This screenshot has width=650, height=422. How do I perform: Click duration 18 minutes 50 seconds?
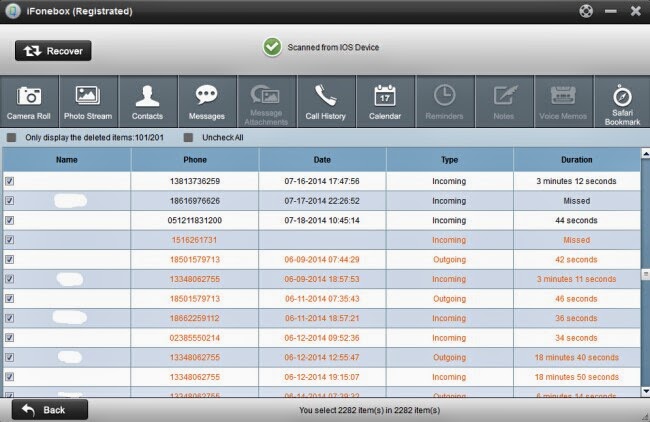[576, 377]
